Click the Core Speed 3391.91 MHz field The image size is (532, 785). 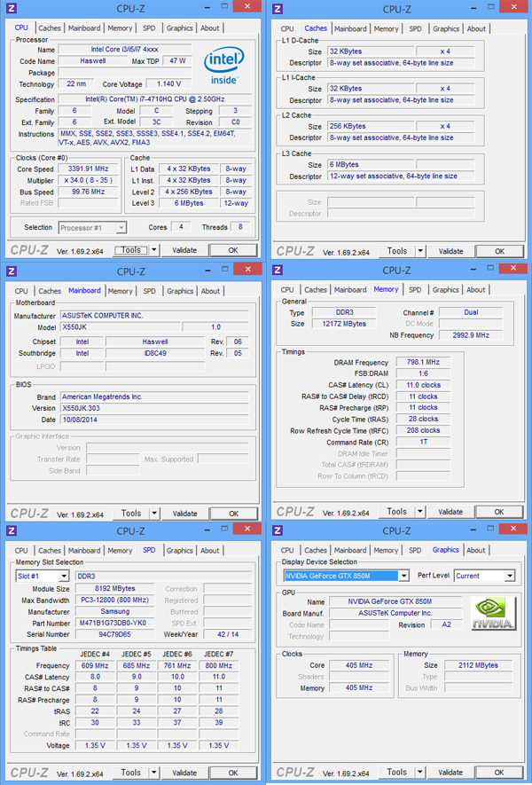point(88,169)
